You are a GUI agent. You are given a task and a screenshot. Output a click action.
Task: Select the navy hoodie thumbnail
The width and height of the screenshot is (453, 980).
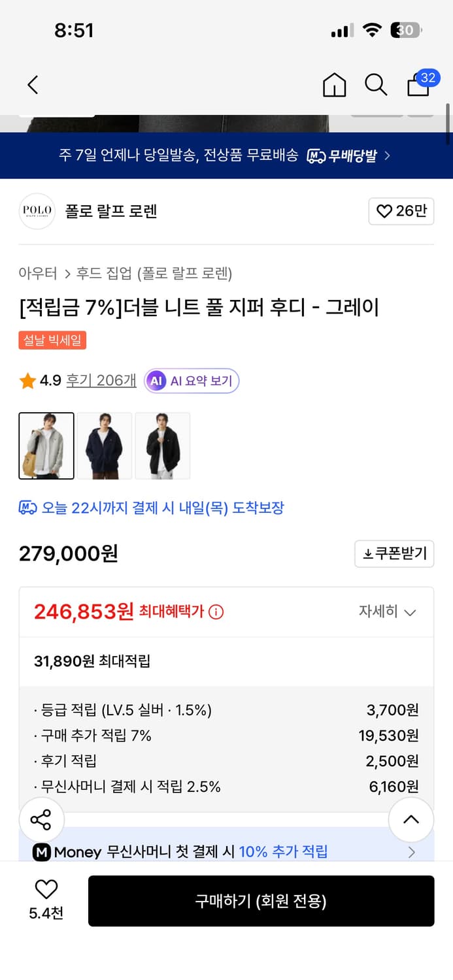coord(104,445)
